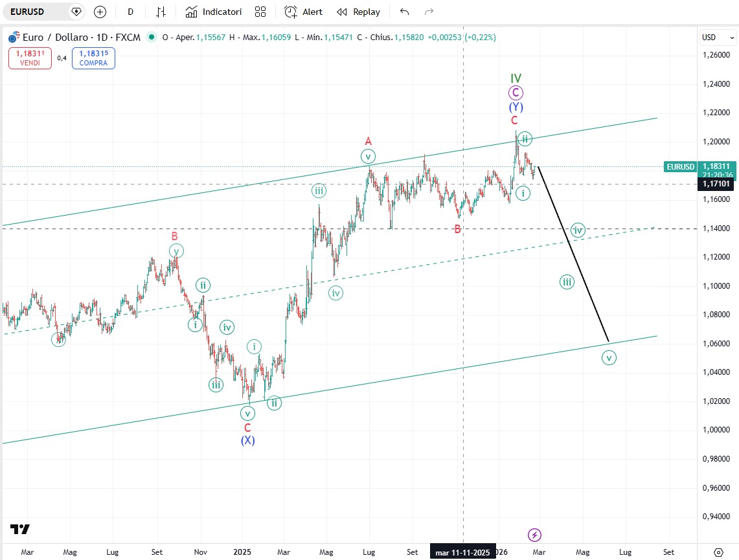739x560 pixels.
Task: Select the dashed green channel midline
Action: tap(330, 281)
